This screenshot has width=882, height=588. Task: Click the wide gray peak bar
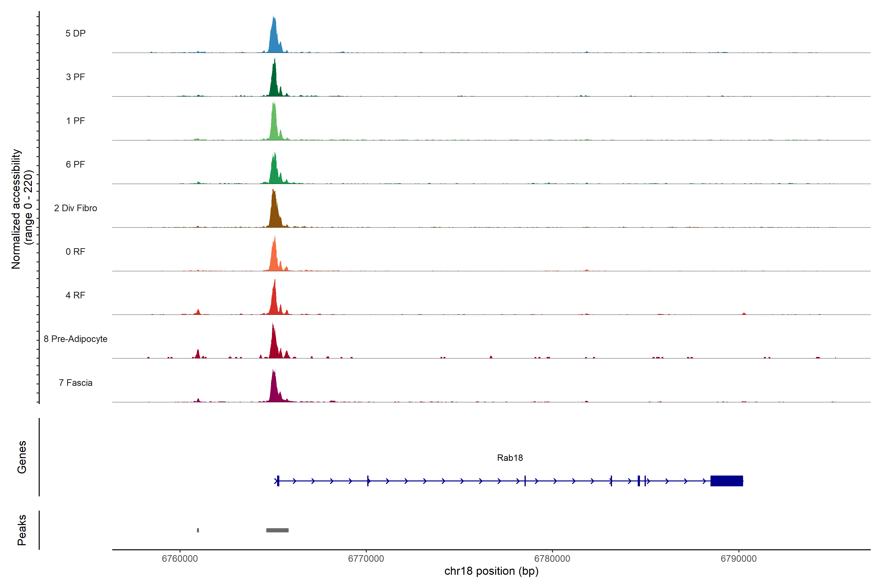pos(277,530)
